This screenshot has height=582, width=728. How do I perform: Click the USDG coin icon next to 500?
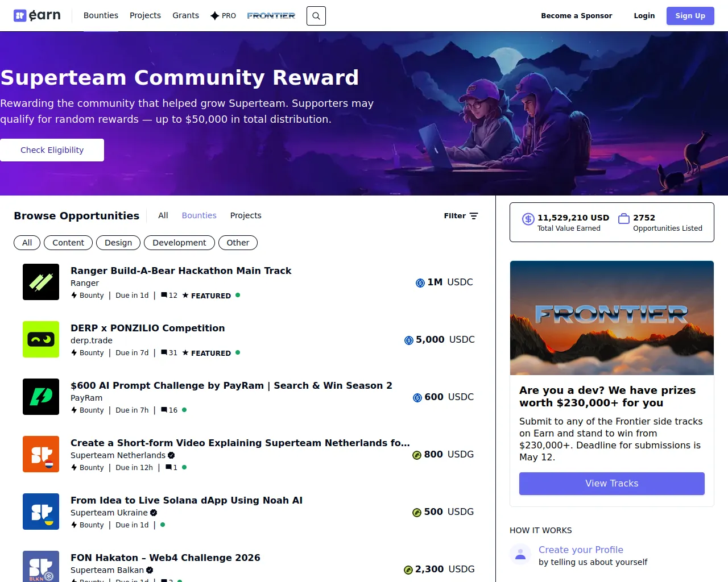point(417,513)
